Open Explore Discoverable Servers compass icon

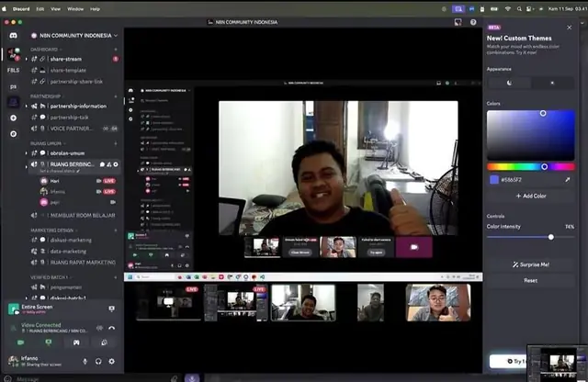(13, 134)
